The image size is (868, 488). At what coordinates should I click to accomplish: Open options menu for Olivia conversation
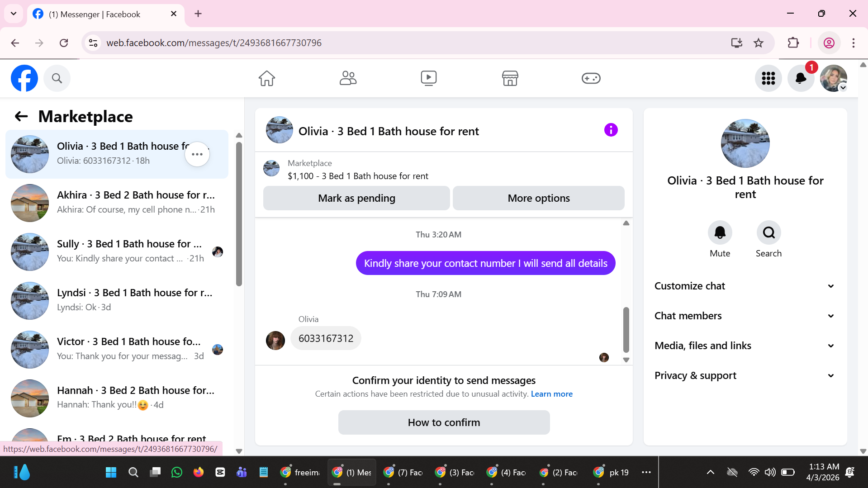point(197,154)
